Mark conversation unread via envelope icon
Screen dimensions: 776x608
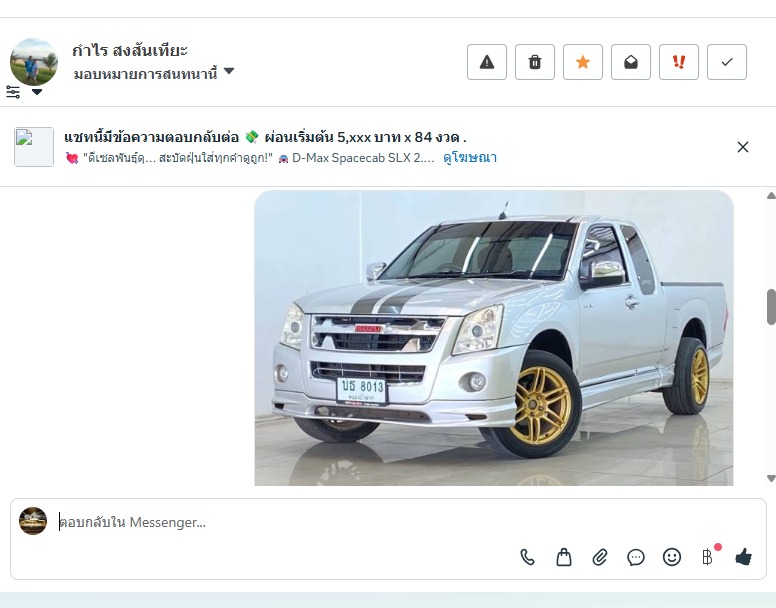coord(630,62)
